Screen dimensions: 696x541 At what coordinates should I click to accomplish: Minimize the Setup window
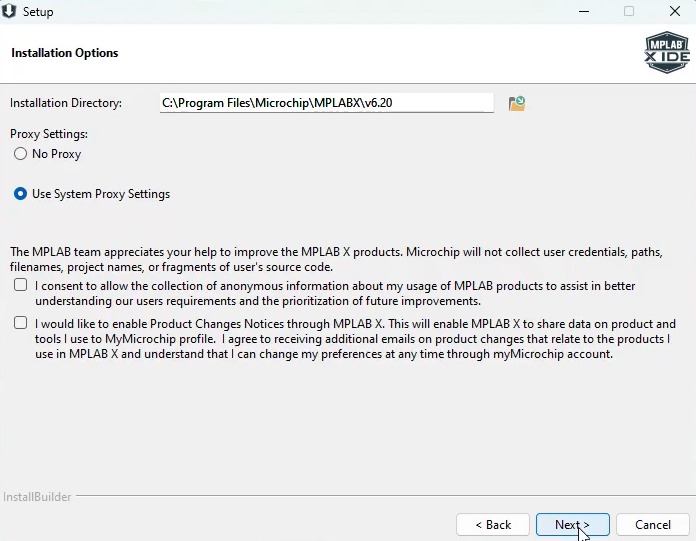click(x=583, y=12)
